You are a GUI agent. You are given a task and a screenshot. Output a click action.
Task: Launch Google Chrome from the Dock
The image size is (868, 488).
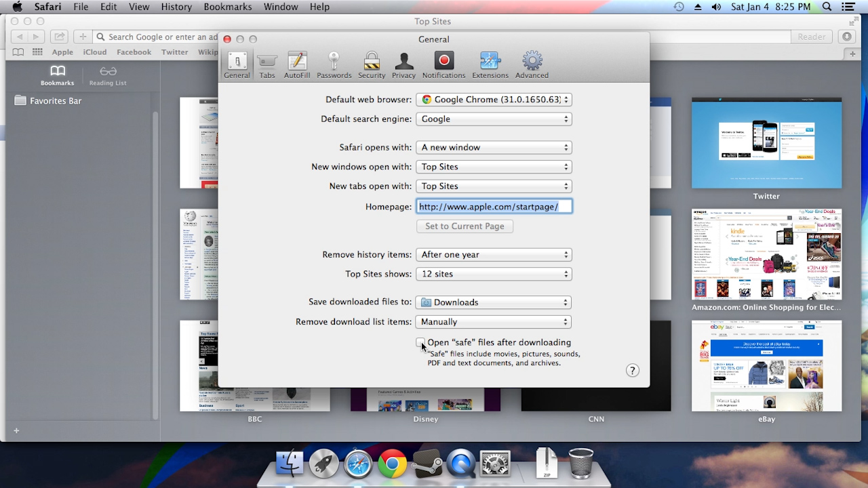pos(393,464)
